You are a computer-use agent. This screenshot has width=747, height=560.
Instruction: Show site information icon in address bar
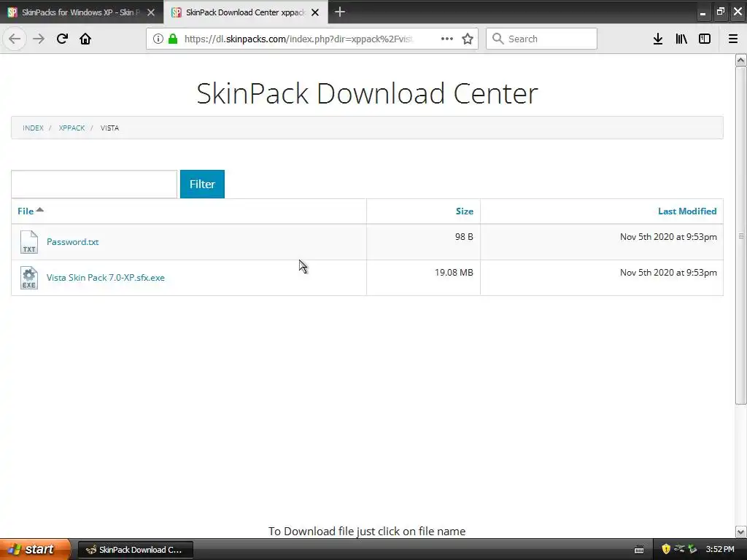tap(158, 39)
